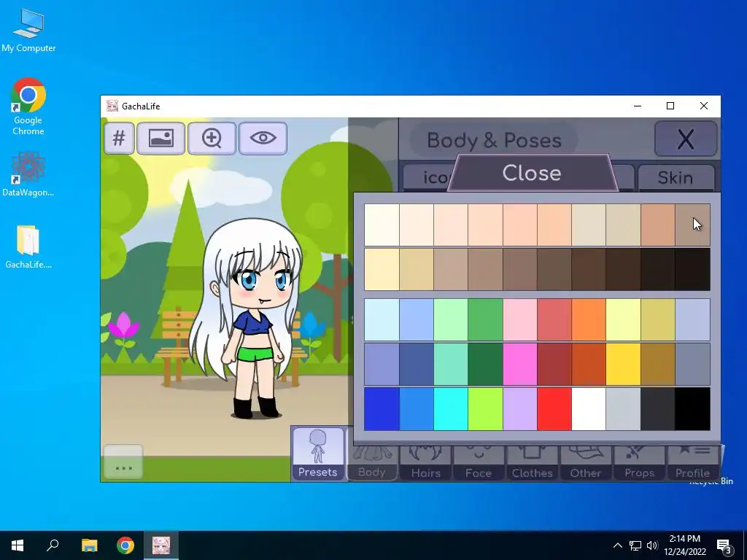The image size is (747, 560).
Task: Select the Presets tab
Action: [x=318, y=454]
